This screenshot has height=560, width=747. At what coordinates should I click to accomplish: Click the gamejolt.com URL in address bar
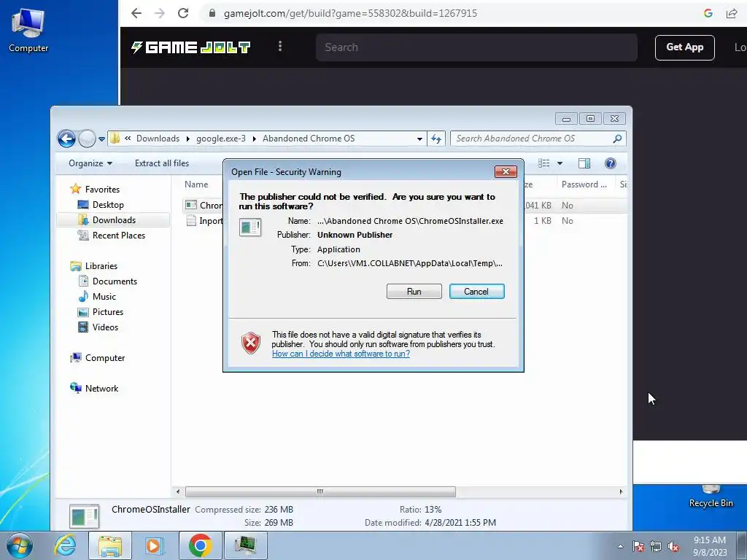(350, 13)
